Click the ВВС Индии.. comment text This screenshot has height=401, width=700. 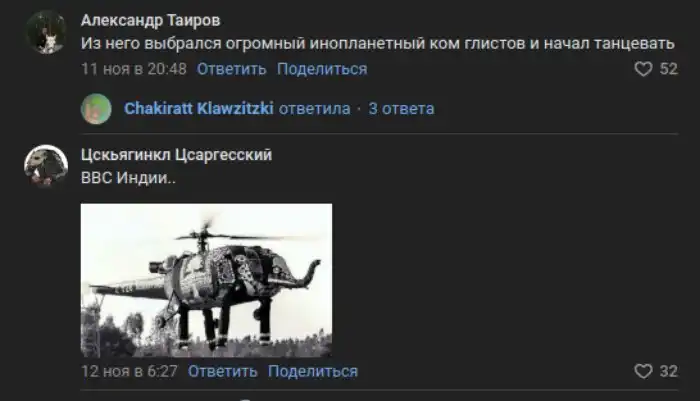(x=128, y=178)
